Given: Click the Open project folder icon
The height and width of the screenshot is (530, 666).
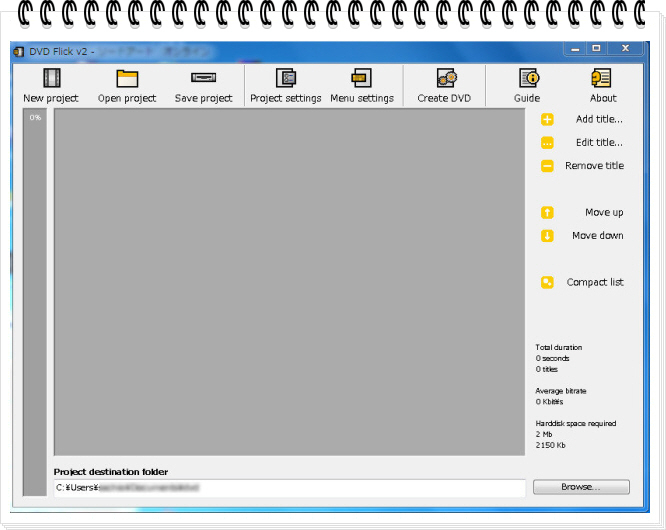Looking at the screenshot, I should point(127,79).
